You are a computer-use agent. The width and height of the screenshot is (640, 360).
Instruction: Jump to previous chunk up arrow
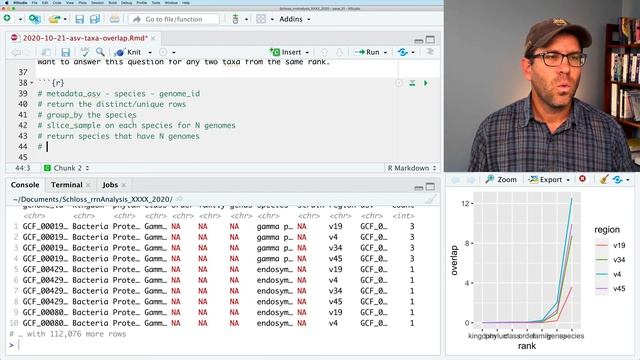324,52
